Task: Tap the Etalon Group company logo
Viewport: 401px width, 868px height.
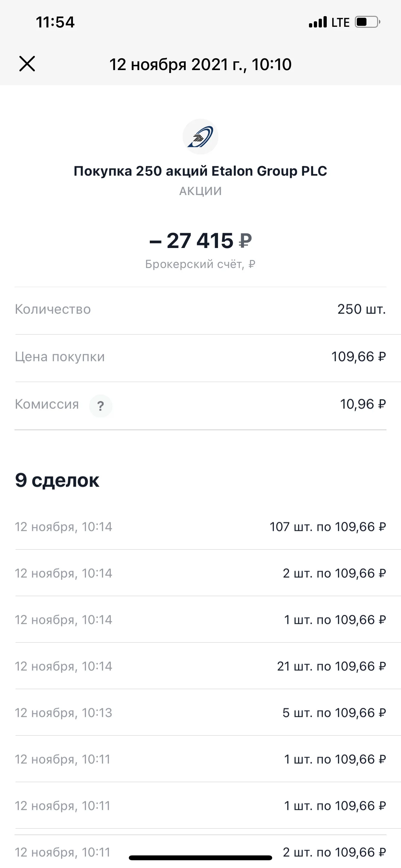Action: [x=200, y=137]
